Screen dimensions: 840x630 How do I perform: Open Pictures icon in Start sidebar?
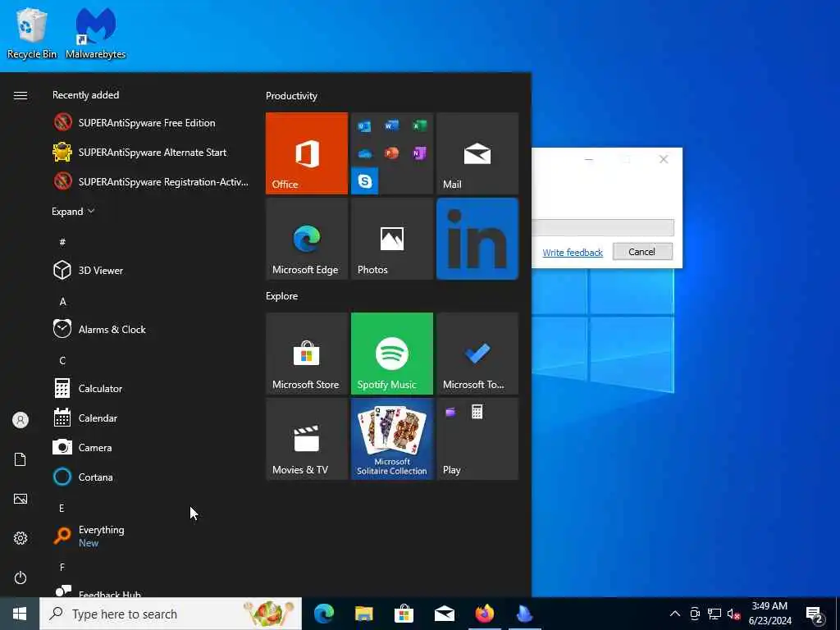pyautogui.click(x=21, y=499)
